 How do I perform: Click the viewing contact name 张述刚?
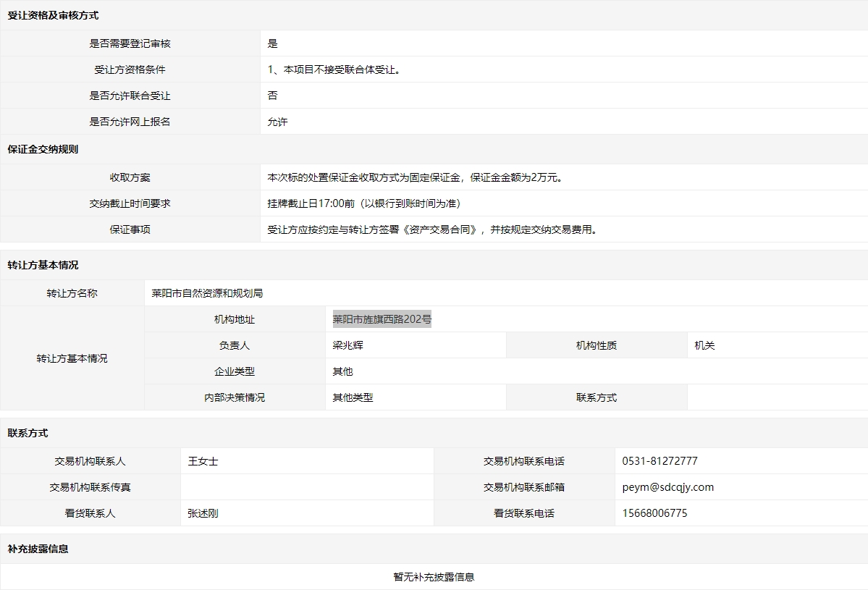click(203, 513)
